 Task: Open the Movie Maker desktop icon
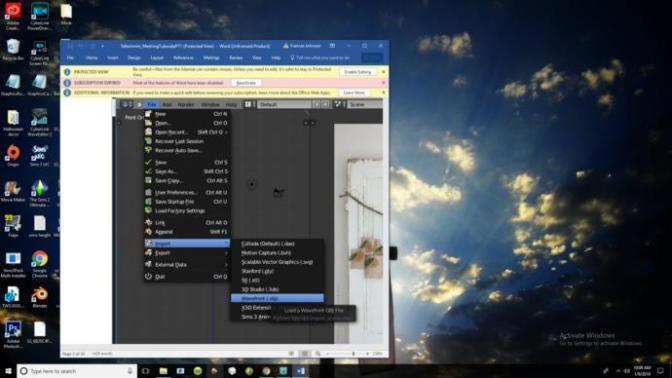(13, 191)
